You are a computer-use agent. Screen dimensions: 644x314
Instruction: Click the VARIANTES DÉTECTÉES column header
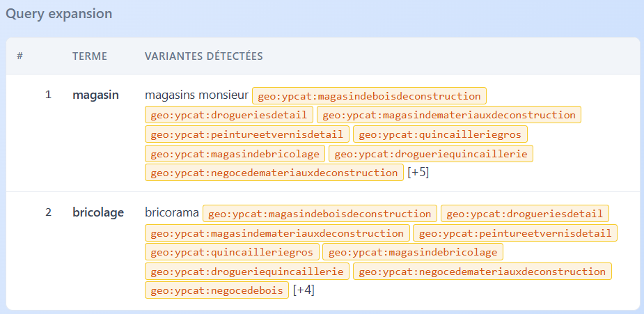(x=203, y=56)
